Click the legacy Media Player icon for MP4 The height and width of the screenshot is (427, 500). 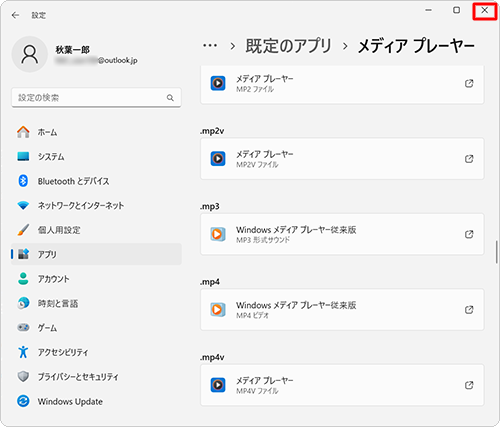pos(218,310)
